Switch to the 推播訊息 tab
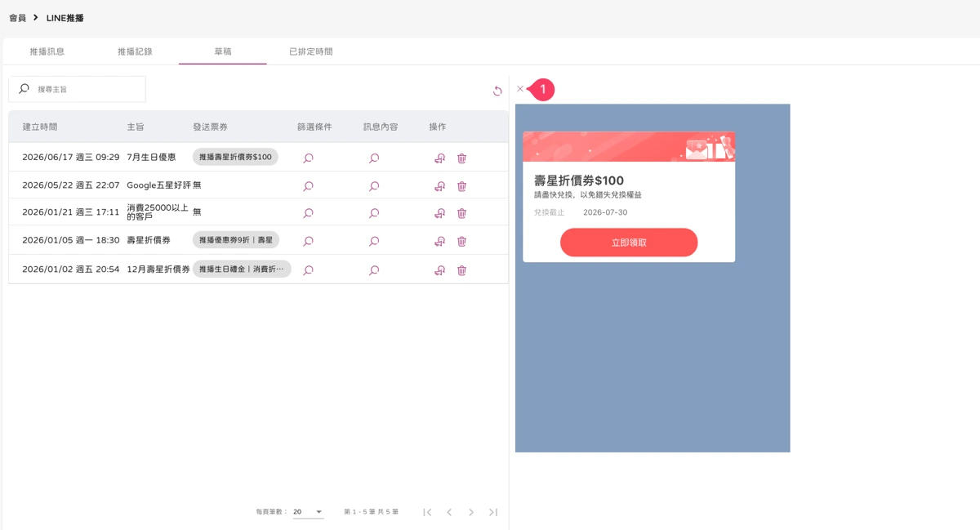Viewport: 980px width, 530px height. coord(47,51)
